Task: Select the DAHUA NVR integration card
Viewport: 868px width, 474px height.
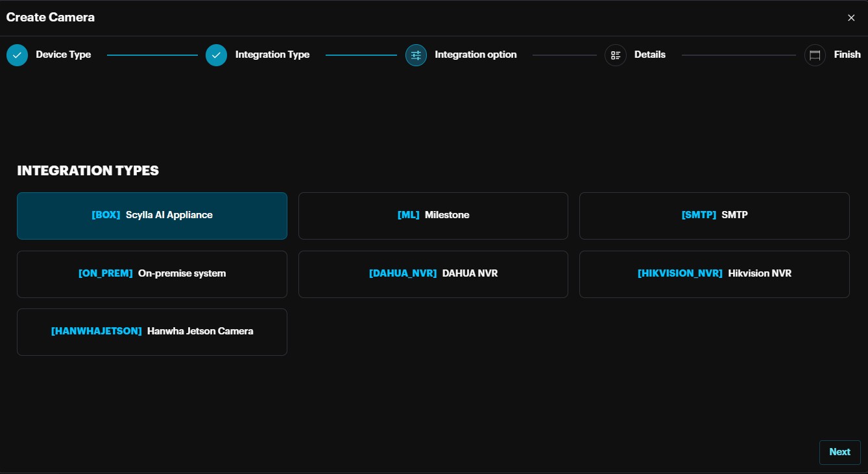Action: [433, 274]
